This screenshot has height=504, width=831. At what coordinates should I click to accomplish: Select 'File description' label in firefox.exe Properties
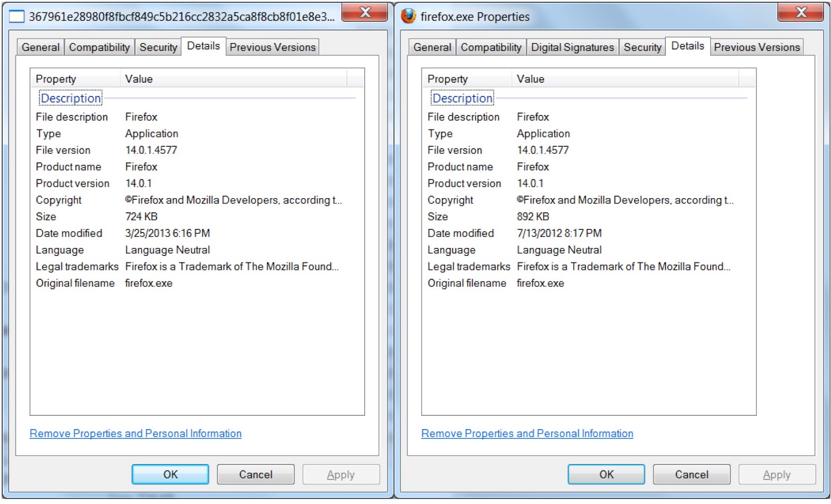click(463, 117)
